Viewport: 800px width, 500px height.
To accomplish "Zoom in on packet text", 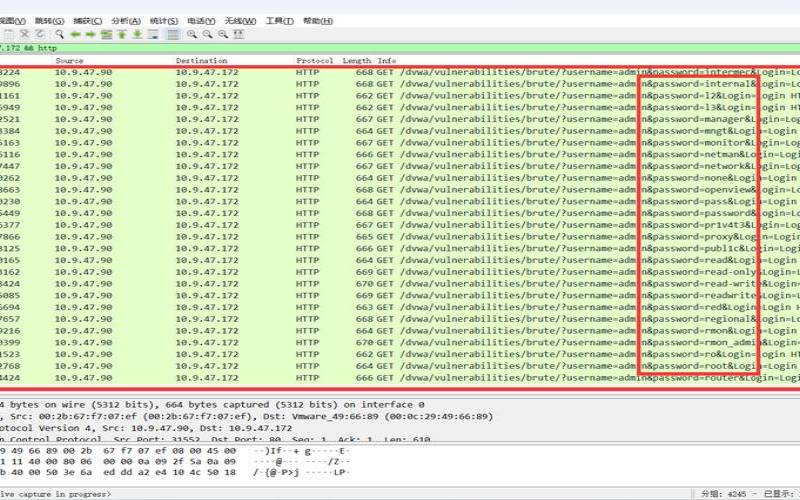I will [x=191, y=34].
